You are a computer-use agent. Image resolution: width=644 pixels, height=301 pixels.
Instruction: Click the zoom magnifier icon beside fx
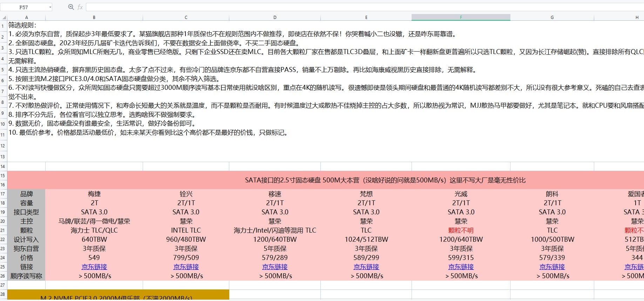[71, 7]
